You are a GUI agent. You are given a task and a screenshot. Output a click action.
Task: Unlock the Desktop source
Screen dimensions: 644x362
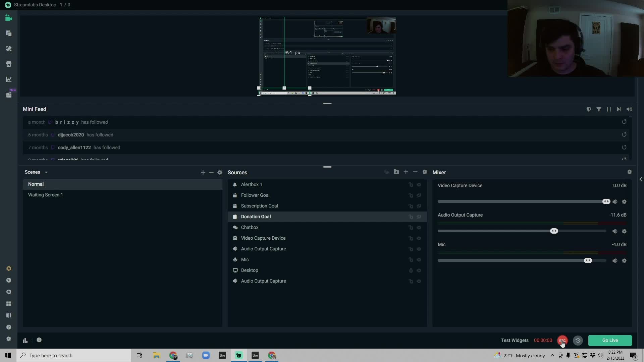(x=411, y=270)
